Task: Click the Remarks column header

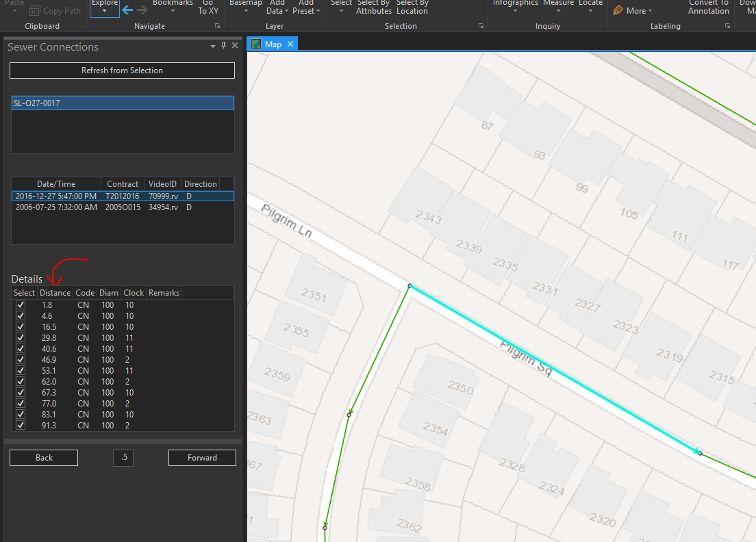Action: coord(164,293)
